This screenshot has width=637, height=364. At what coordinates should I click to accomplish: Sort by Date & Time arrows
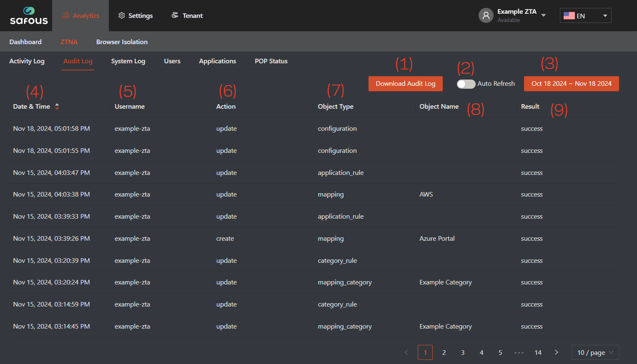tap(57, 106)
